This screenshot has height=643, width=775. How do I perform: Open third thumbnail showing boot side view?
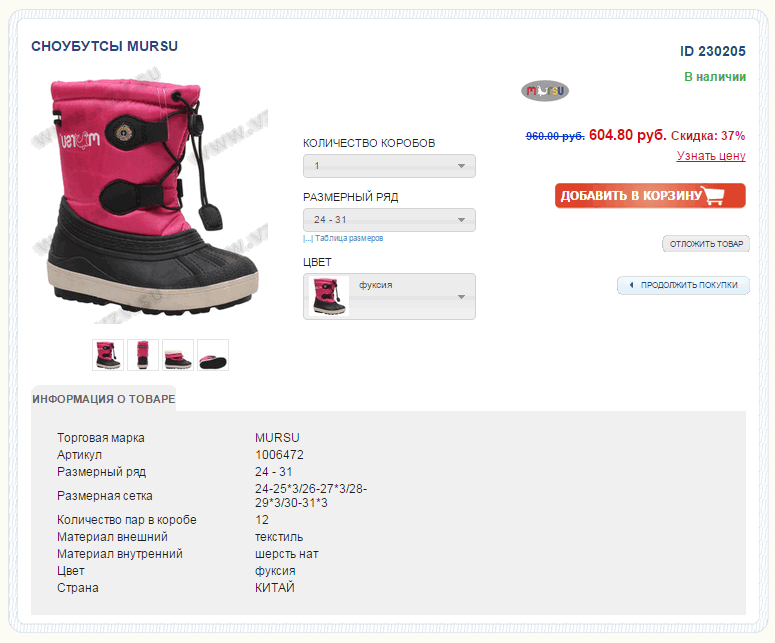178,355
